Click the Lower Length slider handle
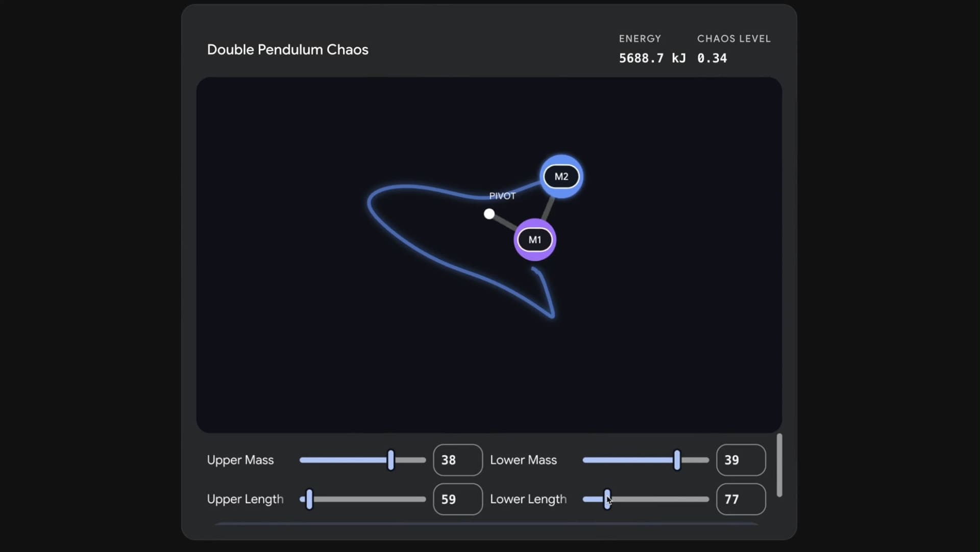The image size is (980, 552). [607, 499]
